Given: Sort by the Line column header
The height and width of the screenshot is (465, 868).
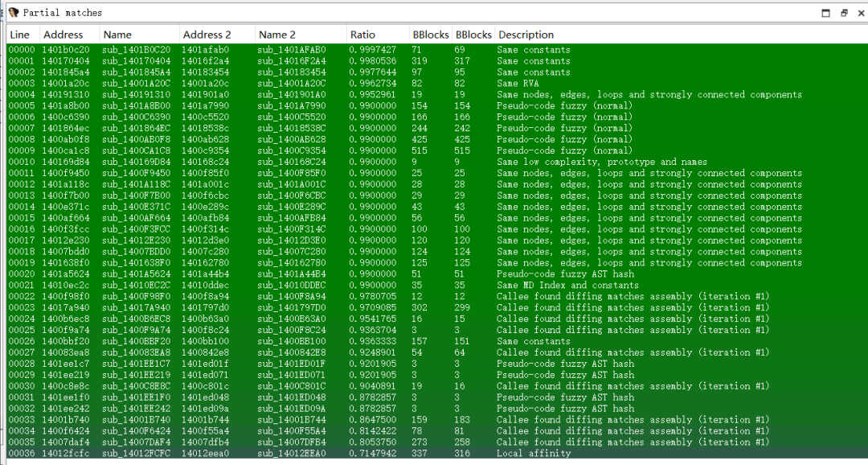Looking at the screenshot, I should pyautogui.click(x=19, y=35).
